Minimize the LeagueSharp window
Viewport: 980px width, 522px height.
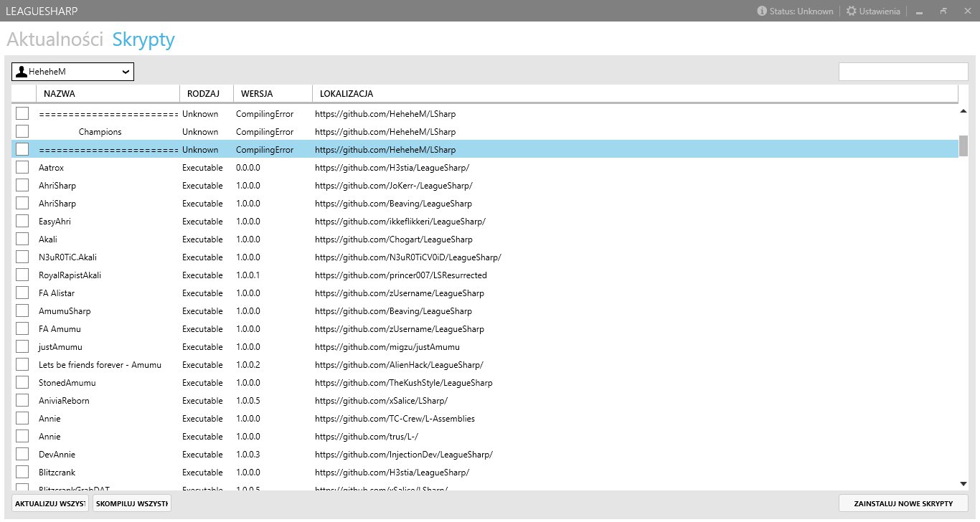pos(919,11)
